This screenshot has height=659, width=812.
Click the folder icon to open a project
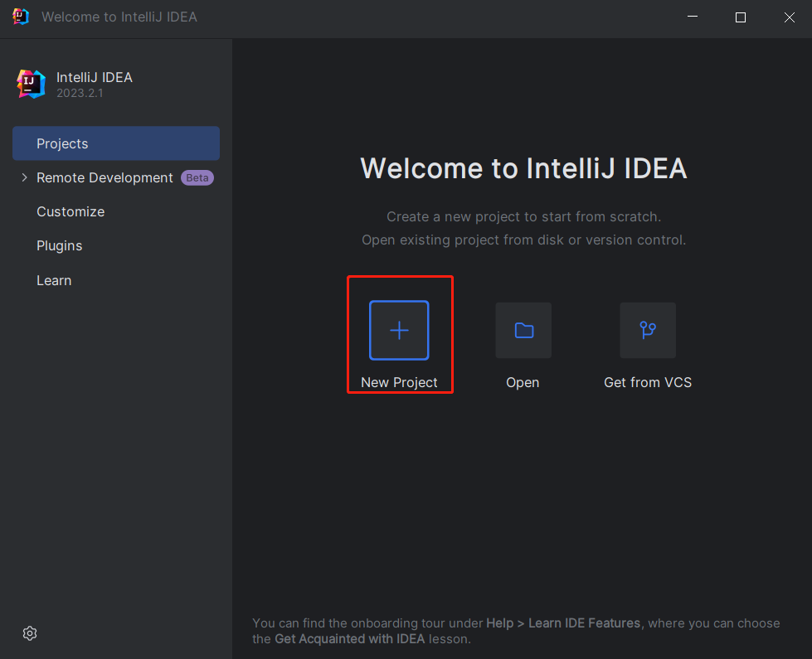click(x=523, y=330)
